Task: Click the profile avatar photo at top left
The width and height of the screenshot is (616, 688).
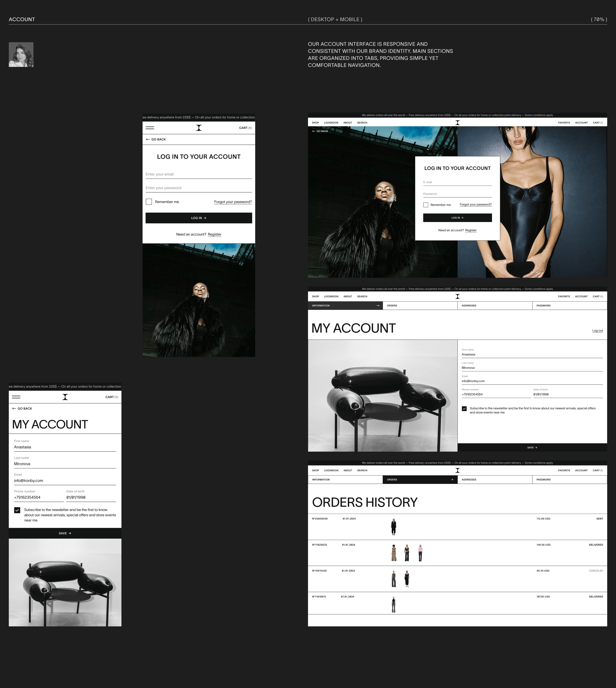Action: tap(21, 55)
